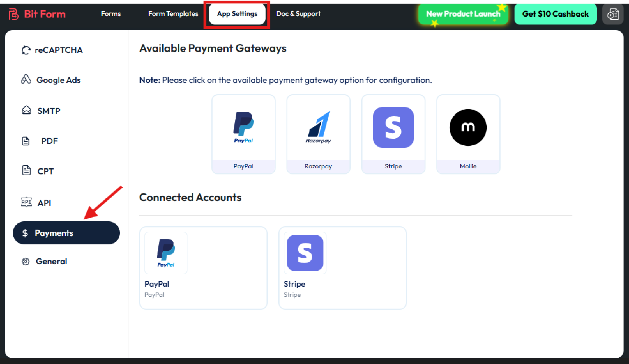Open the connected Stripe account card

[342, 268]
